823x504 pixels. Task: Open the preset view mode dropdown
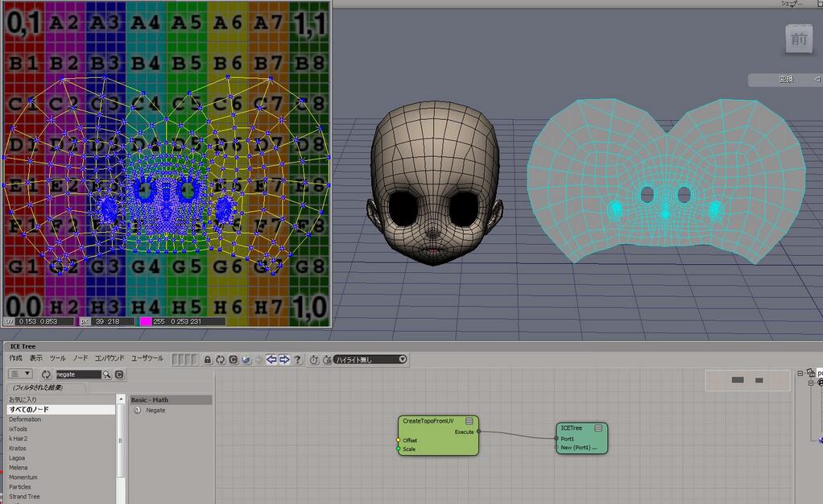click(x=23, y=374)
